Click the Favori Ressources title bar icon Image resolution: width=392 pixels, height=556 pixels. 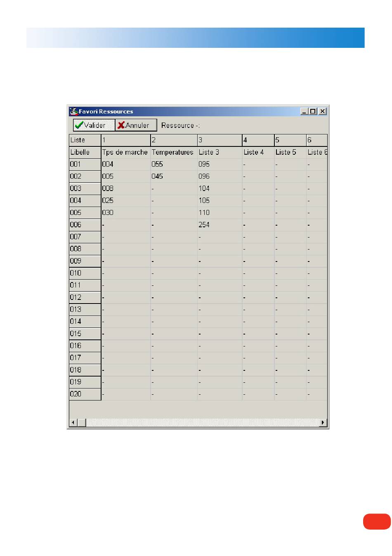pyautogui.click(x=73, y=111)
